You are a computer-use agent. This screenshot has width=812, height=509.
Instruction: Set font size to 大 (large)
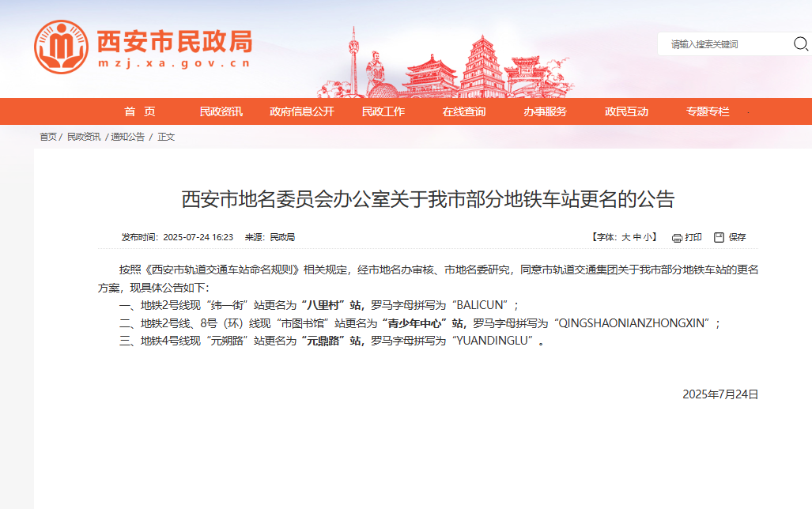pyautogui.click(x=625, y=237)
